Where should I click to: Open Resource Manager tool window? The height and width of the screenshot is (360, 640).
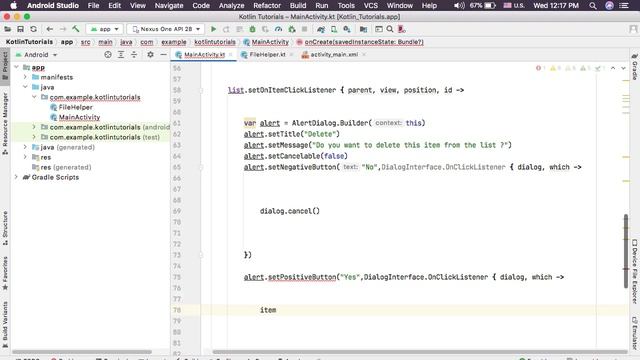(5, 123)
